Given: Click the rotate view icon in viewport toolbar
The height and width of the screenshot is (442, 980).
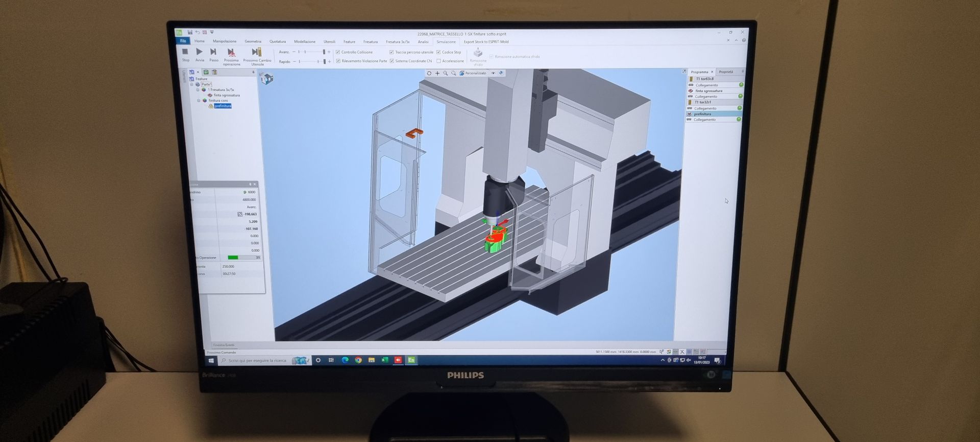Looking at the screenshot, I should click(x=429, y=73).
